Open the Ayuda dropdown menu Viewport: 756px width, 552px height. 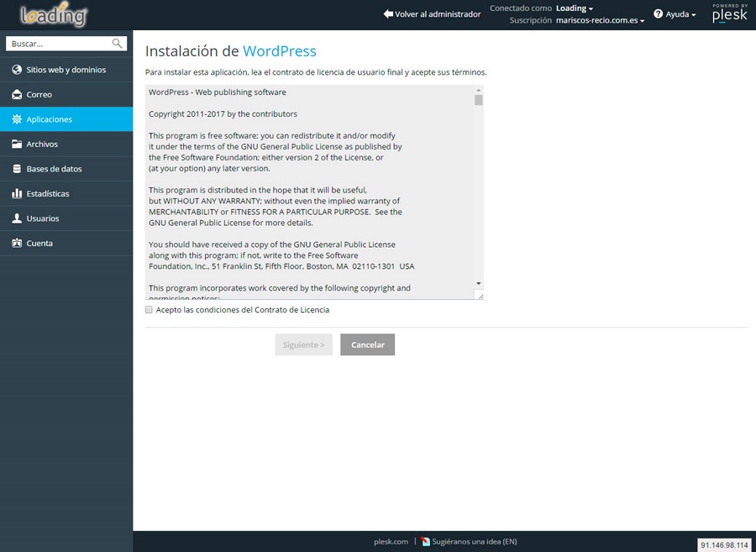(680, 14)
